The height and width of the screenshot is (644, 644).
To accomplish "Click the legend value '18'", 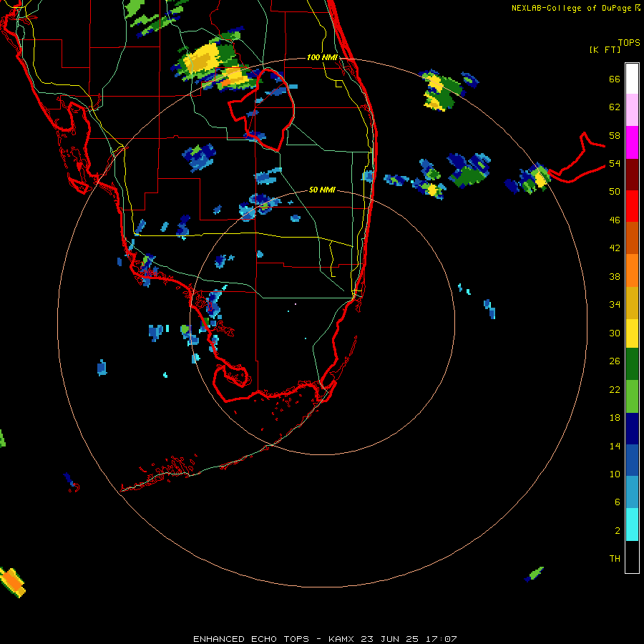I will 615,418.
